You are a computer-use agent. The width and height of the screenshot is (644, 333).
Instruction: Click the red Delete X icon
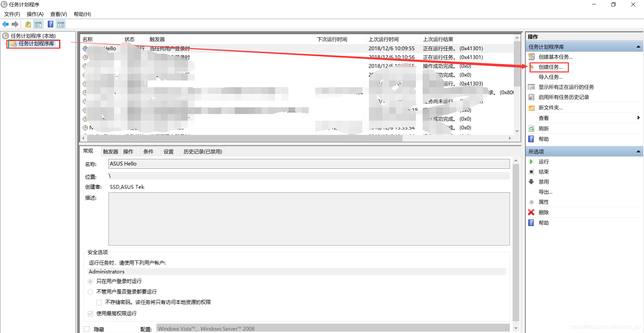pos(531,212)
